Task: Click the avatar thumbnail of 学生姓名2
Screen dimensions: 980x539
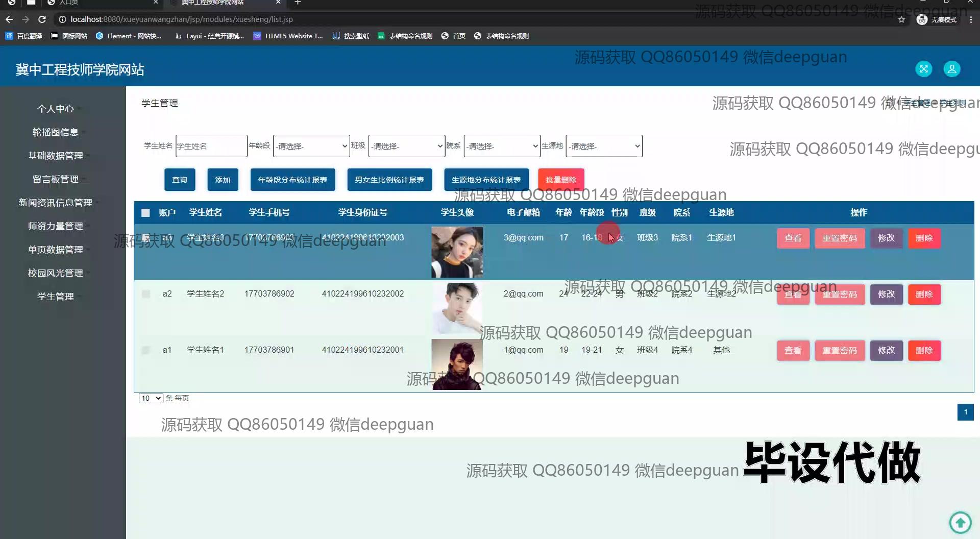Action: 457,308
